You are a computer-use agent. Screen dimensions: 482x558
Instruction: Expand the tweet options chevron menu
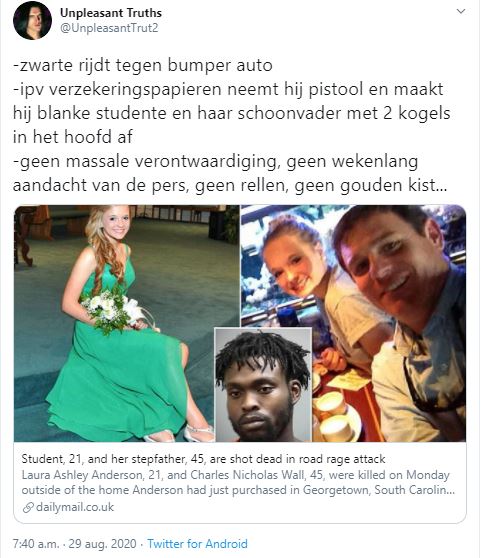tap(461, 11)
